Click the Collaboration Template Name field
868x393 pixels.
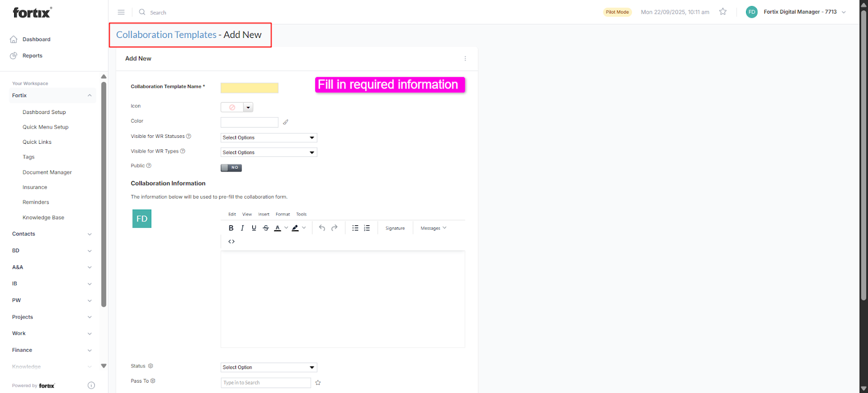point(250,88)
